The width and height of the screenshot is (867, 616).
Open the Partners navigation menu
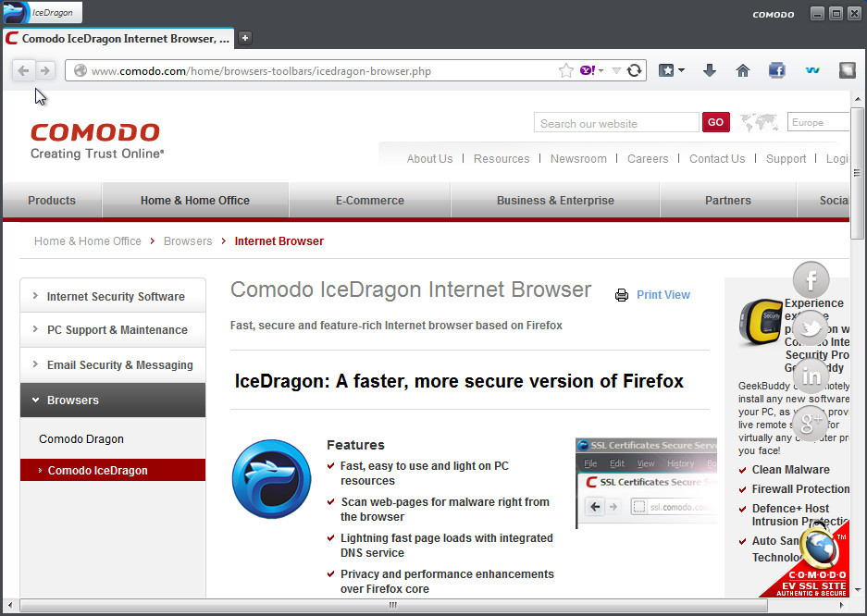(727, 201)
